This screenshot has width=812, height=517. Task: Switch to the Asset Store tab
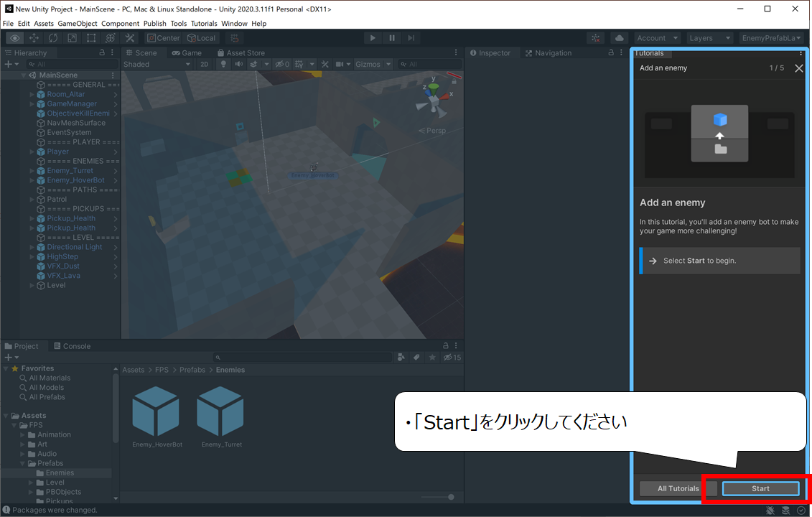[241, 53]
